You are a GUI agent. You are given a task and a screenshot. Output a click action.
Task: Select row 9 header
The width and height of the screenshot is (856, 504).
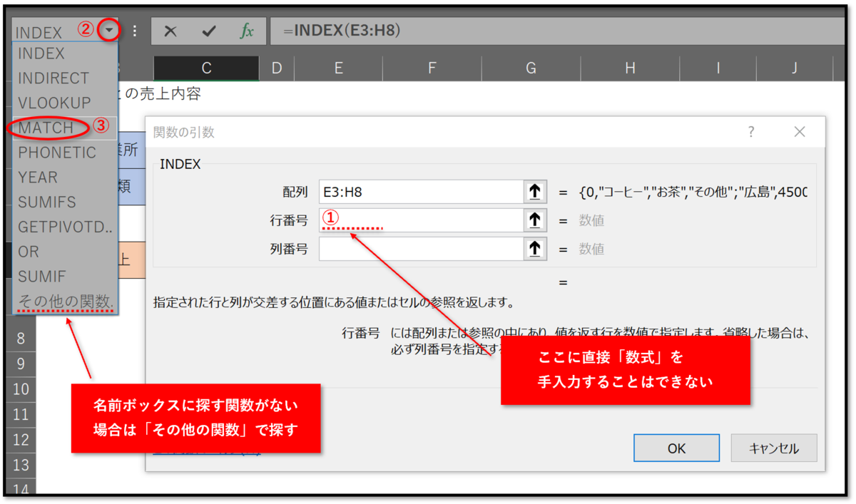[21, 364]
